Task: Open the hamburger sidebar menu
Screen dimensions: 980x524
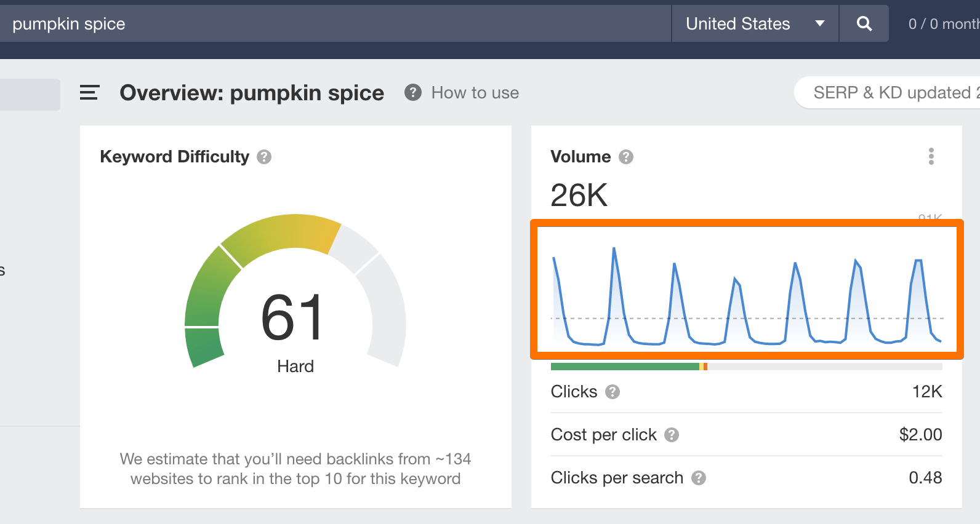Action: (x=89, y=93)
